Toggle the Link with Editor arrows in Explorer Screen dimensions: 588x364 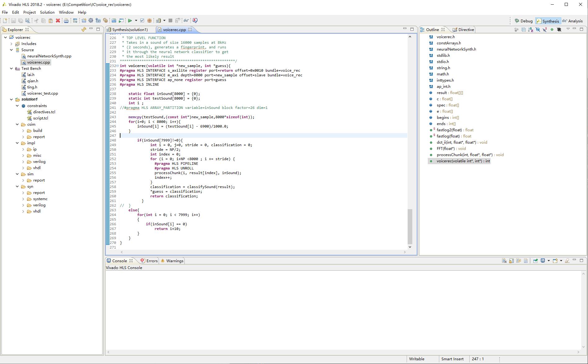[84, 29]
